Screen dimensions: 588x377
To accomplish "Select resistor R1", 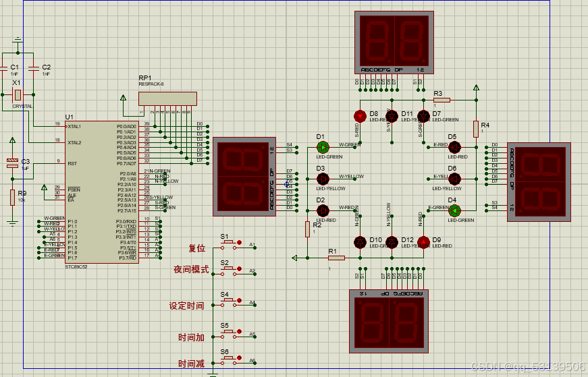I will (x=336, y=258).
